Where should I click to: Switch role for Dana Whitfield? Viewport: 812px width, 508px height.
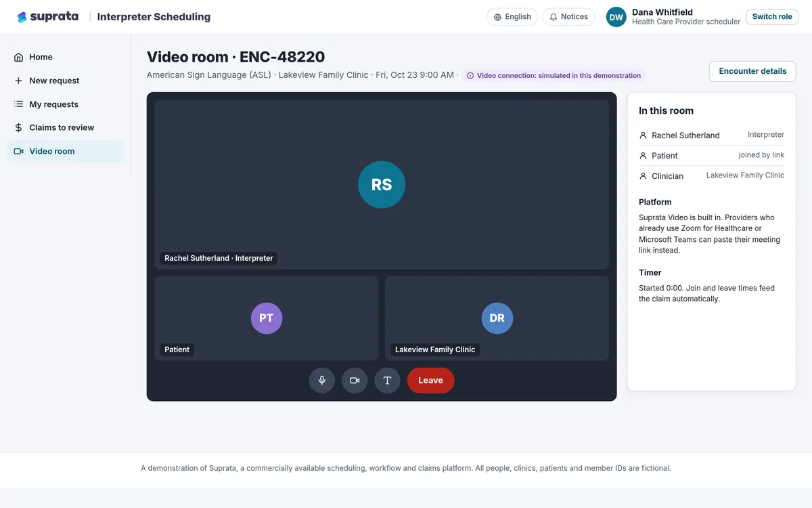point(772,17)
